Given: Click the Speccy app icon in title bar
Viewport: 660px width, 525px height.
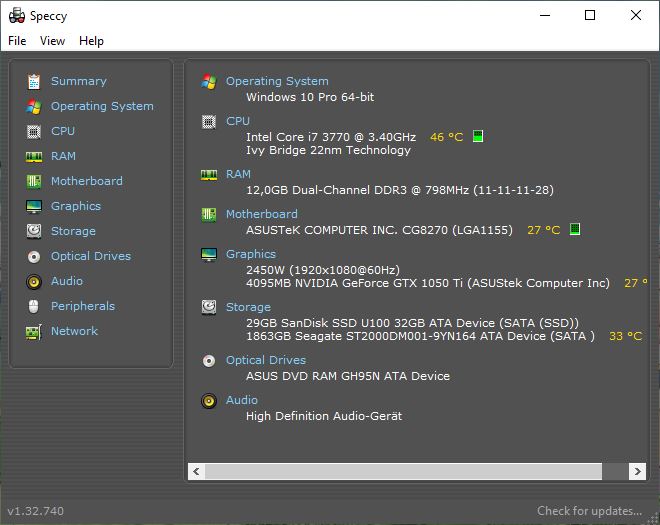Looking at the screenshot, I should (17, 16).
